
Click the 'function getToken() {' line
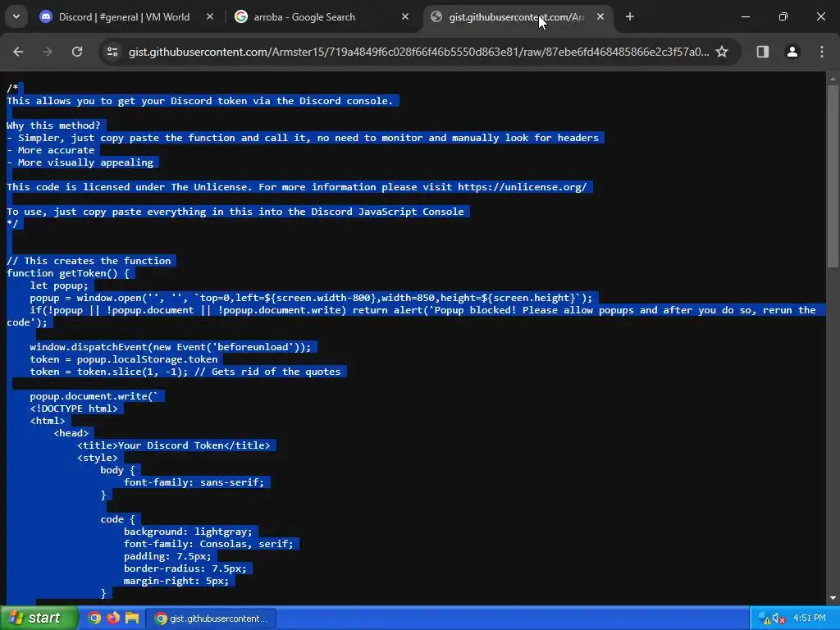68,273
